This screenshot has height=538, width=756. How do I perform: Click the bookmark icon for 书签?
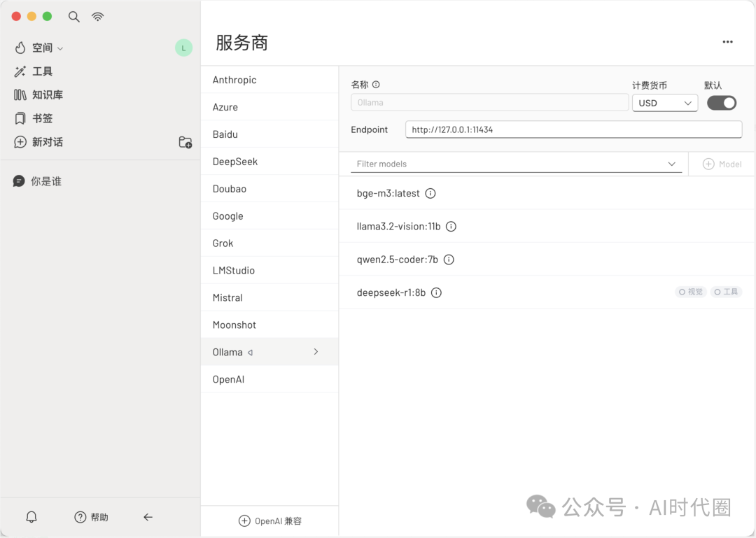tap(20, 119)
